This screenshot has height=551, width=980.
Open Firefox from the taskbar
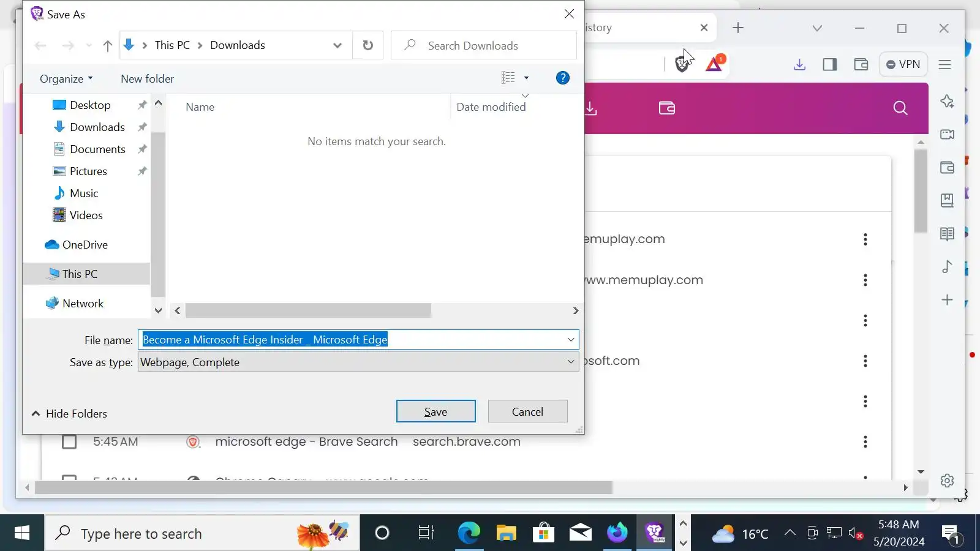[x=617, y=533]
